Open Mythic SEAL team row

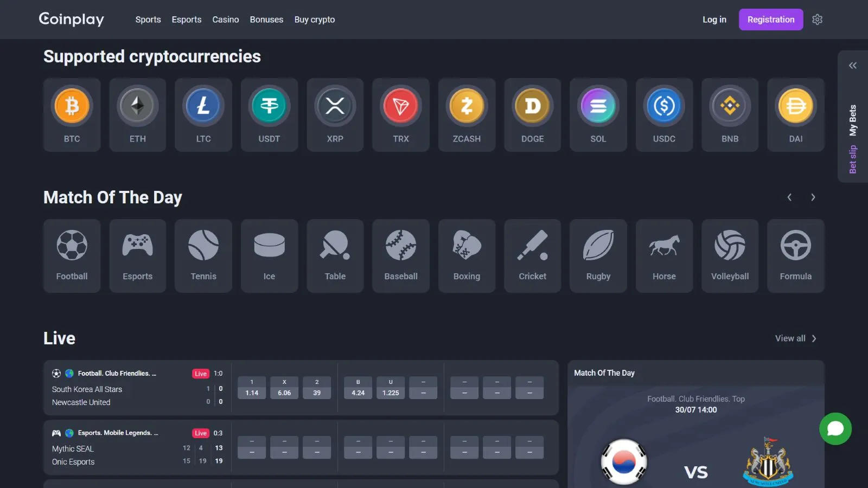click(73, 449)
